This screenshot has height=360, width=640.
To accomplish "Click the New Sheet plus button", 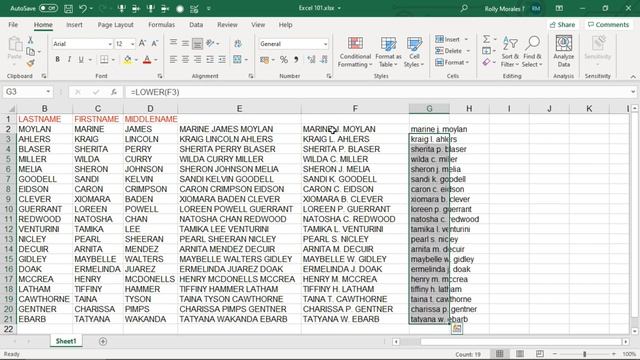I will (103, 341).
